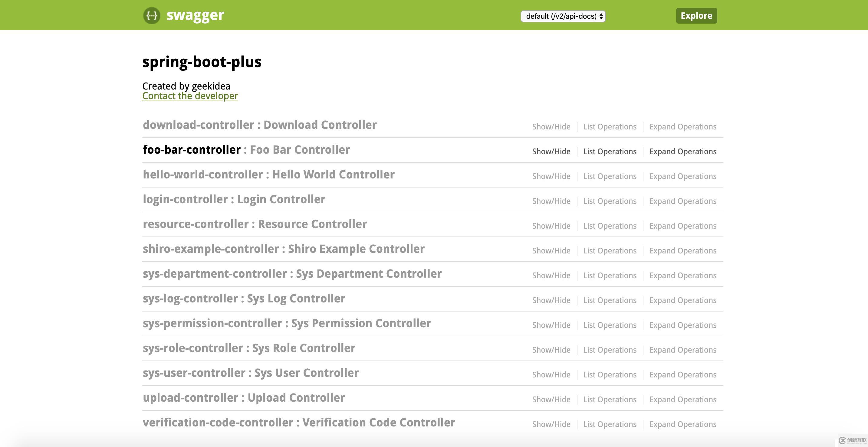Screen dimensions: 868x447
Task: Click the Explore button
Action: [696, 15]
